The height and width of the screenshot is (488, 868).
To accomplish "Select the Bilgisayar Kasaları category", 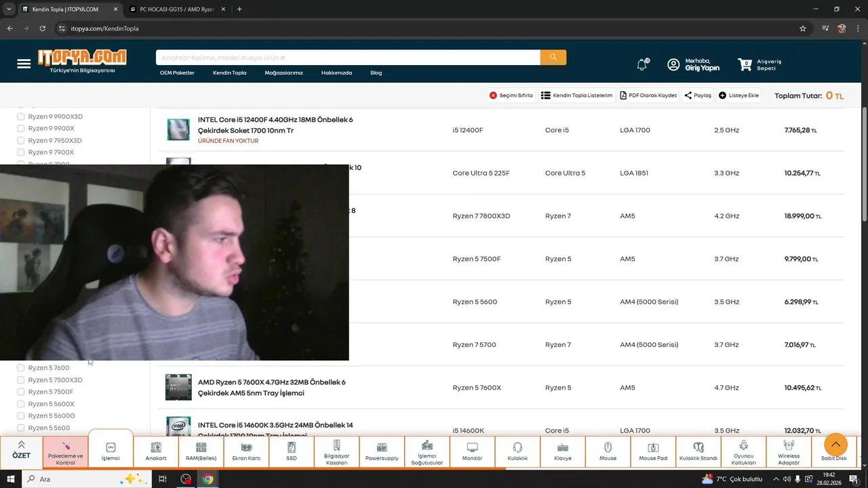I will (x=336, y=451).
